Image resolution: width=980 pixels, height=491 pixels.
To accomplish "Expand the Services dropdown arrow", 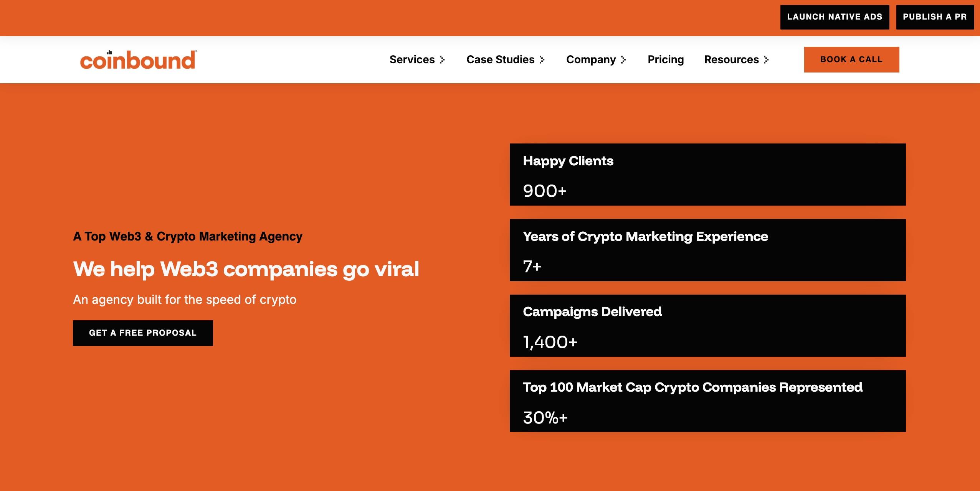I will pyautogui.click(x=442, y=60).
